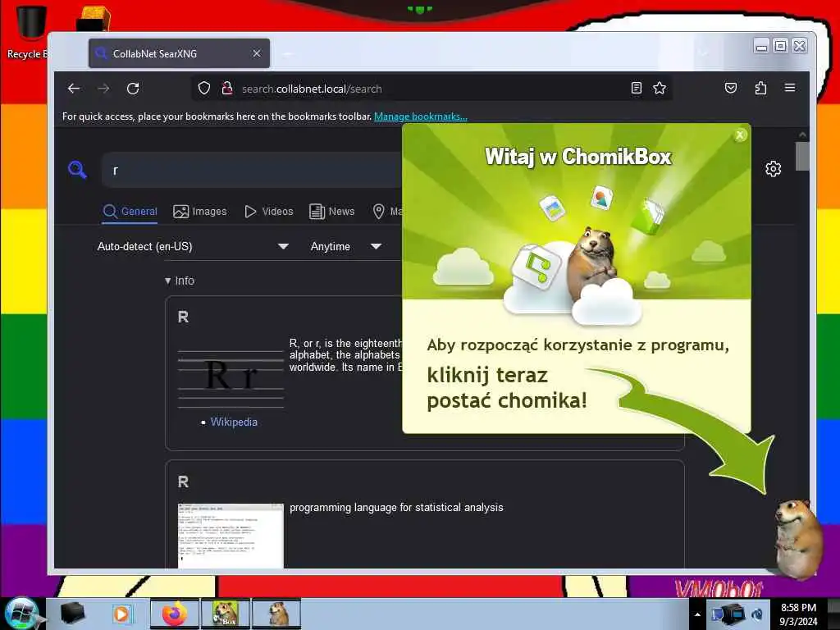Open the Windows Start orb

coord(21,614)
